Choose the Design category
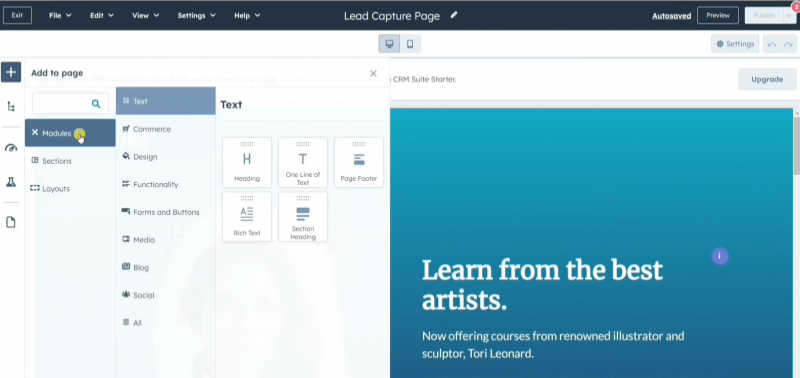The width and height of the screenshot is (800, 378). [166, 157]
